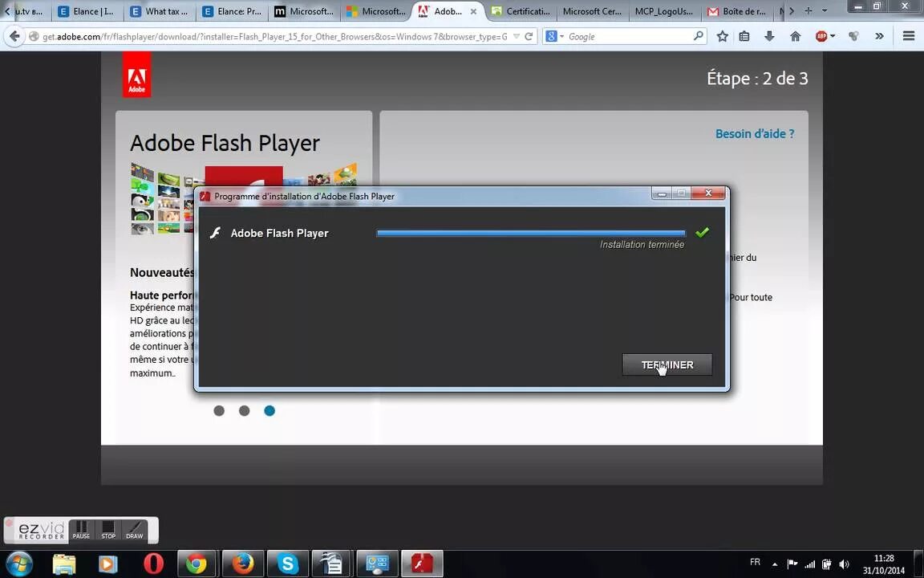Close the Flash installer window

point(708,193)
